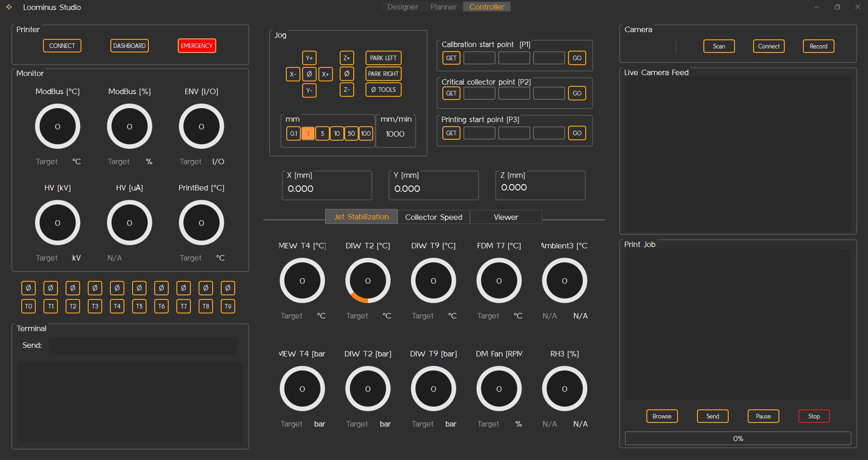Click the Ø home button above T3

95,288
